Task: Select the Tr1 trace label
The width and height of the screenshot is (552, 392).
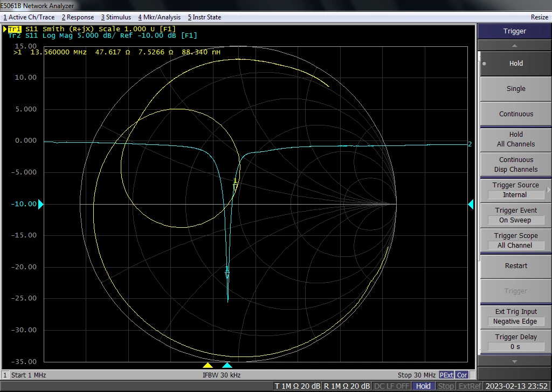Action: click(x=15, y=29)
